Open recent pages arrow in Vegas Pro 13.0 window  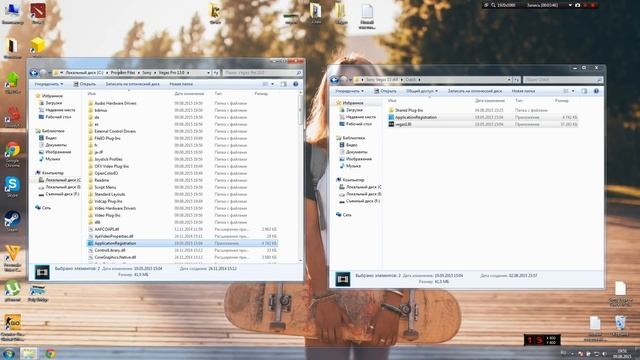click(x=49, y=73)
